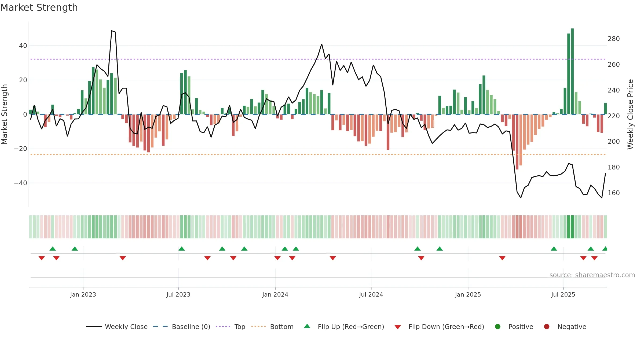This screenshot has height=362, width=644.
Task: Click the Weekly Close Price axis label
Action: pos(630,114)
